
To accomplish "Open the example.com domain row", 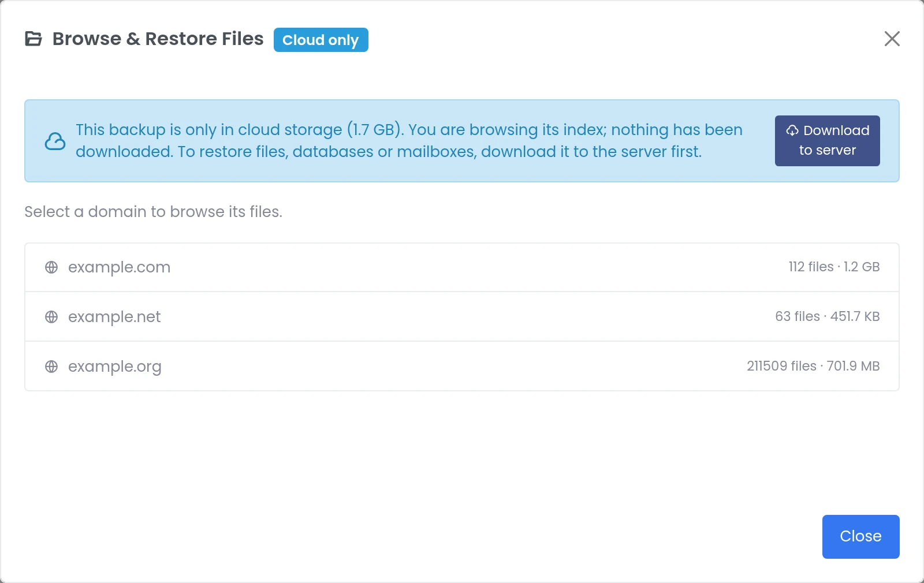I will [x=462, y=267].
